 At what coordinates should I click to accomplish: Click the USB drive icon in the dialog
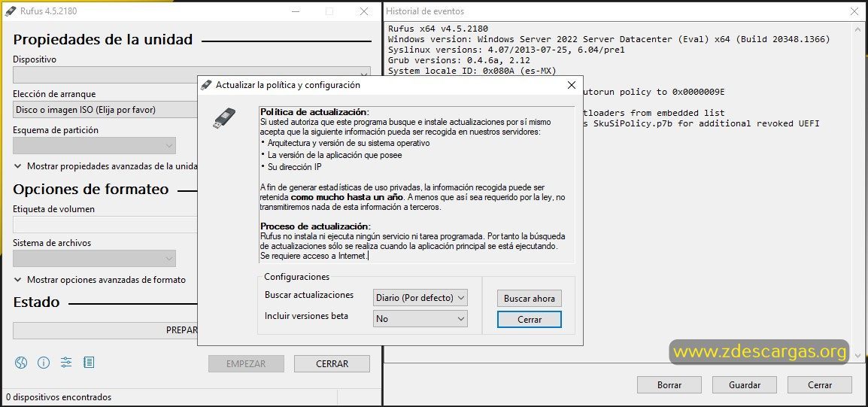point(224,119)
